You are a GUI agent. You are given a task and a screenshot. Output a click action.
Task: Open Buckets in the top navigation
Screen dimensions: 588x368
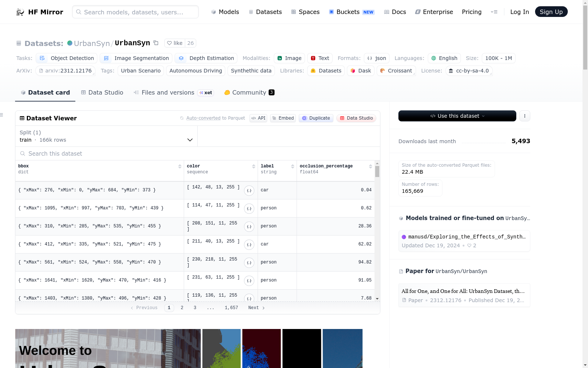351,12
